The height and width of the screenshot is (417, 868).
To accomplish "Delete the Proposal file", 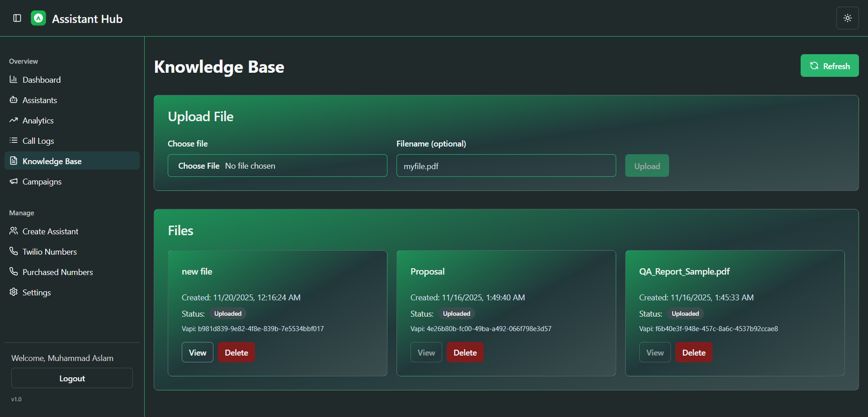I will click(x=465, y=353).
